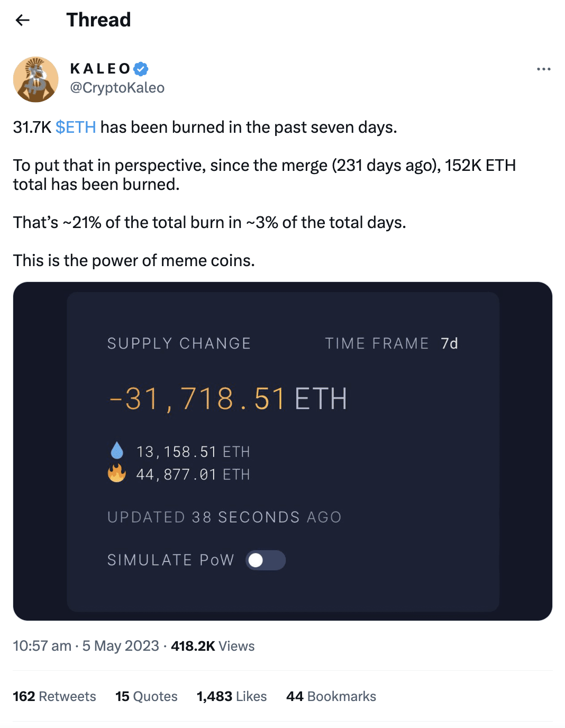The image size is (565, 728).
Task: View the 15 Quotes
Action: 146,696
